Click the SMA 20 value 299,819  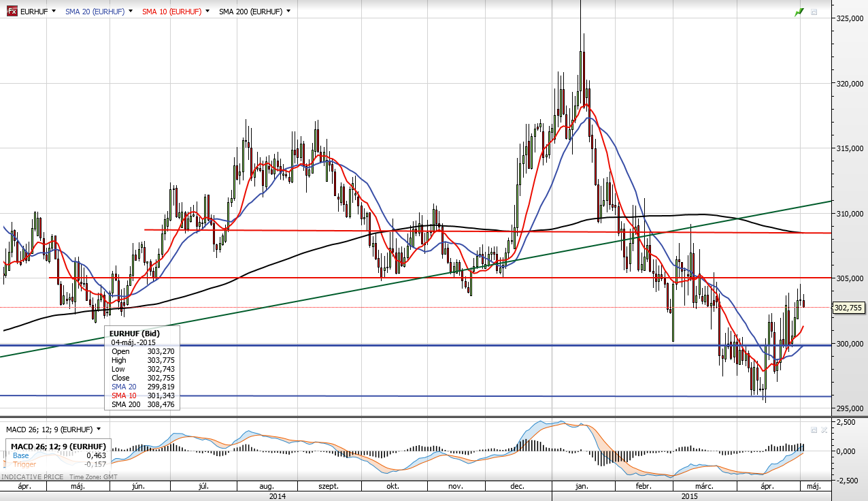(x=161, y=387)
